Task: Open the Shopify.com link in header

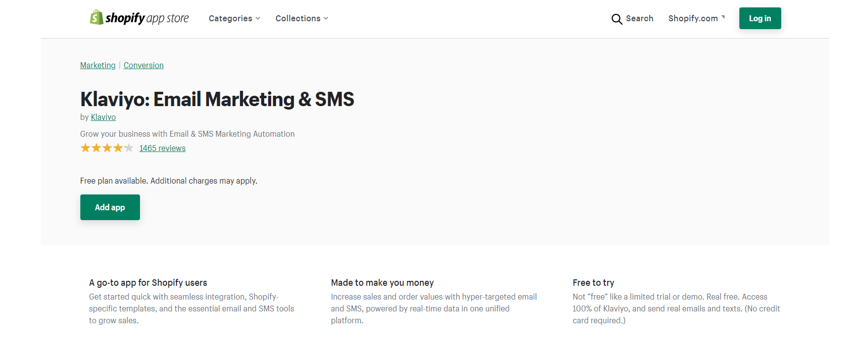Action: (693, 19)
